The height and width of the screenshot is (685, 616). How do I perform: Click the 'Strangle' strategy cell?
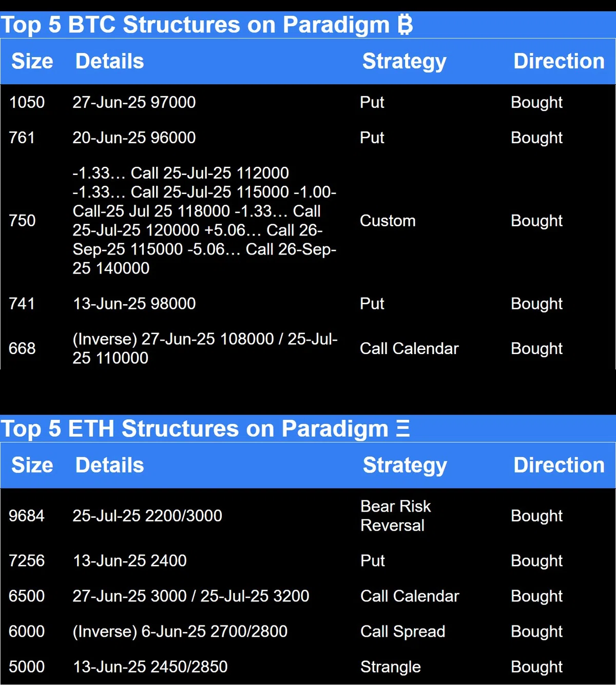tap(391, 667)
